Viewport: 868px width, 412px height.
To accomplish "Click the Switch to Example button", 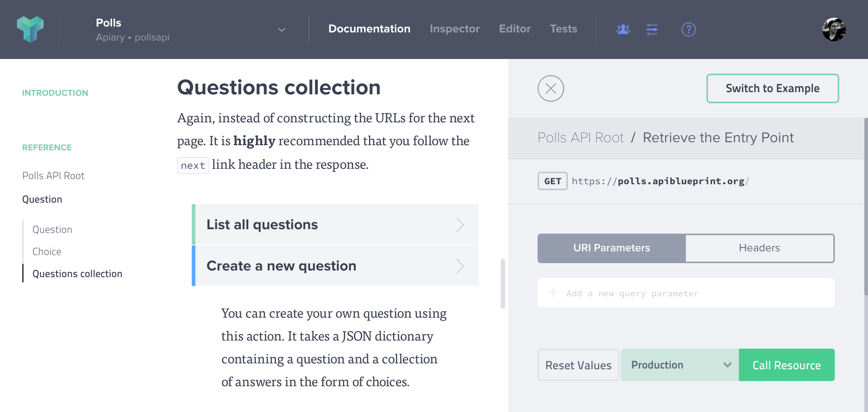I will pos(772,88).
